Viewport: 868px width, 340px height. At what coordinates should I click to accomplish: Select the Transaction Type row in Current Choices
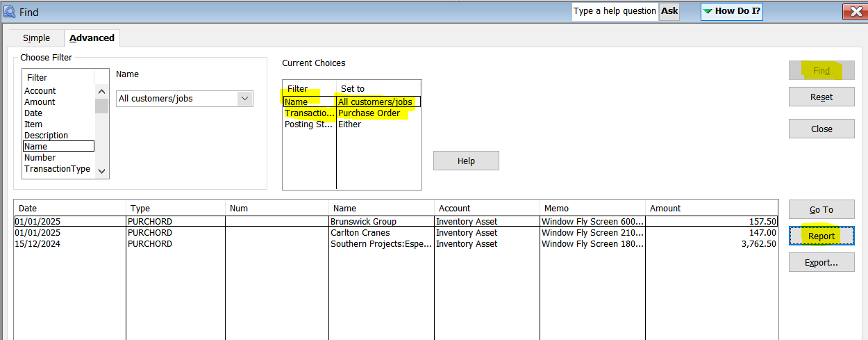click(352, 113)
